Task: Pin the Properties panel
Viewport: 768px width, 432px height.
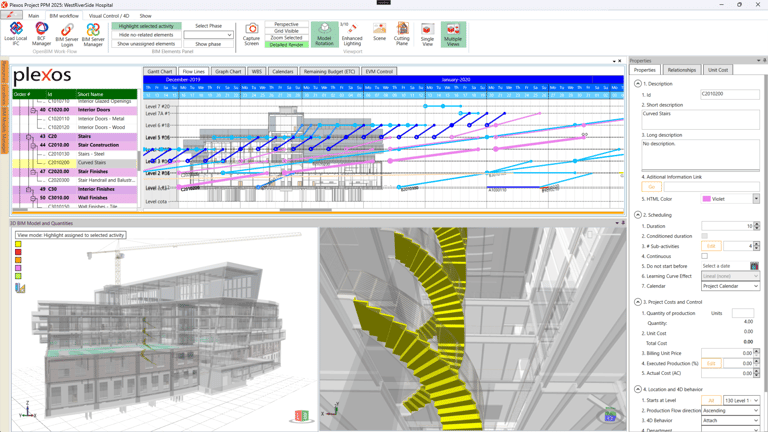Action: coord(765,60)
